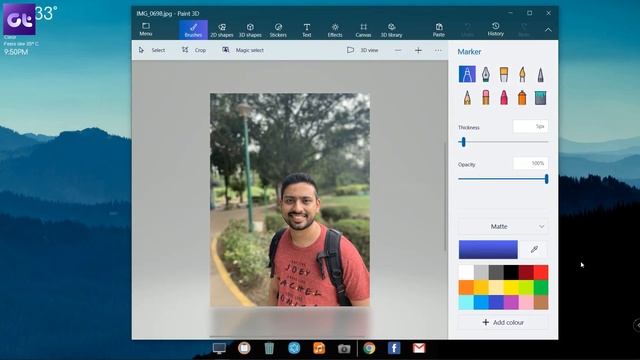
Task: Select the Calligraphy pen brush
Action: (485, 74)
